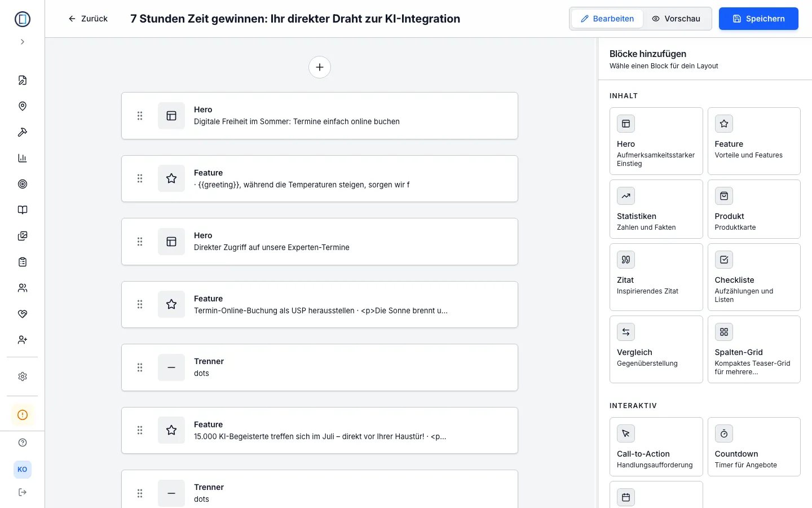This screenshot has height=508, width=812.
Task: Open the users group sidebar icon
Action: (23, 288)
